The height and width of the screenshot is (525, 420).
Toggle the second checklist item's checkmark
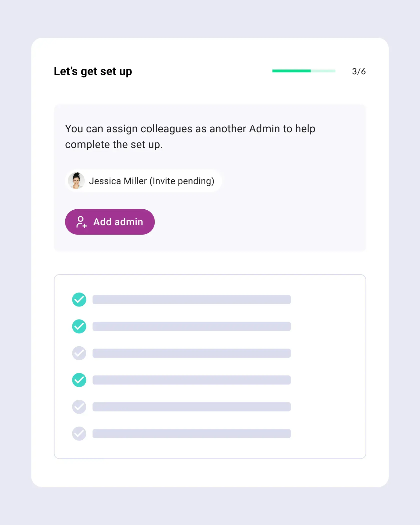[x=79, y=326]
